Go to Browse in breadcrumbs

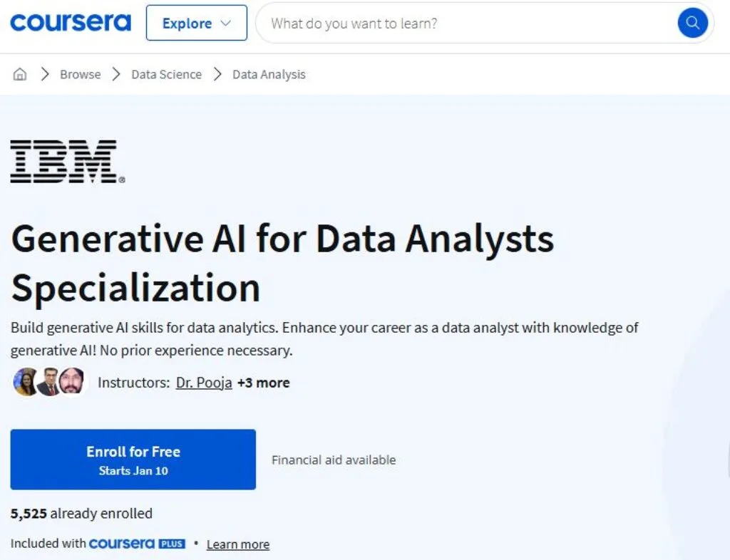pyautogui.click(x=80, y=74)
